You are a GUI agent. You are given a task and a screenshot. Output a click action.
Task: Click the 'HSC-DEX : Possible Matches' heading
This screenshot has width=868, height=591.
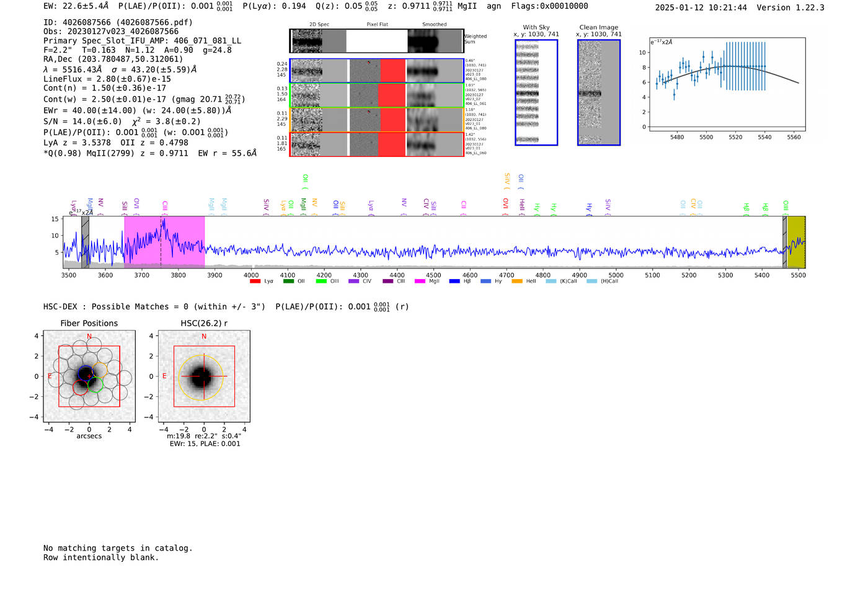(226, 306)
